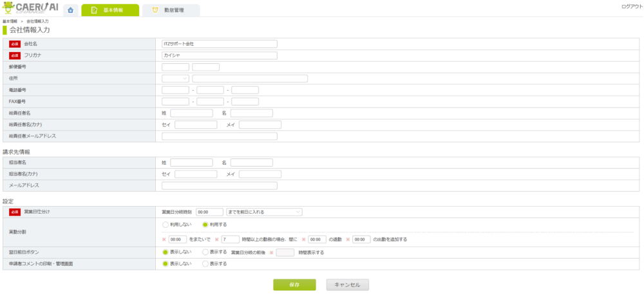Click the 会社名 input field
This screenshot has width=644, height=298.
219,44
